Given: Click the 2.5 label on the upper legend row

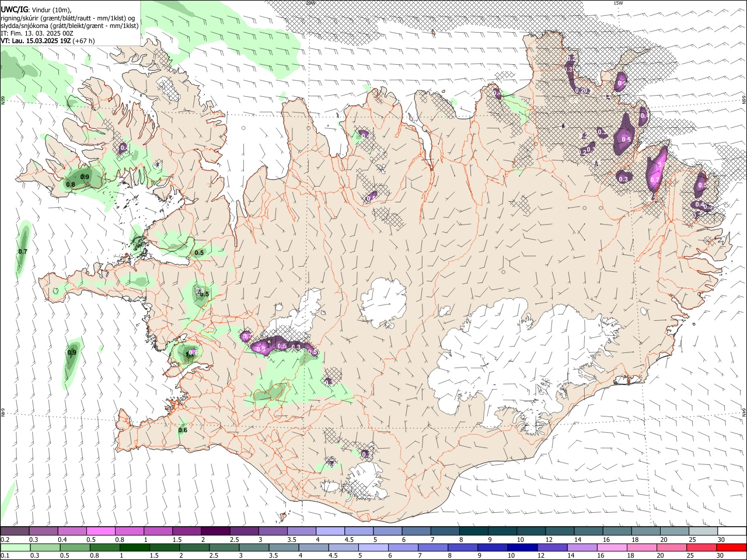Looking at the screenshot, I should (235, 540).
